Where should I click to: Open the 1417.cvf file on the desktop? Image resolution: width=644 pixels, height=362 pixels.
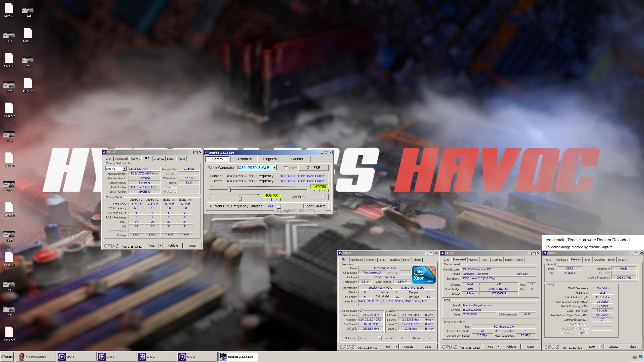click(9, 10)
